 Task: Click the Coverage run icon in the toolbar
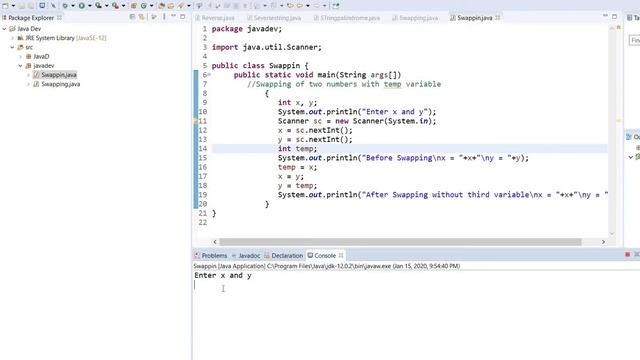[98, 6]
